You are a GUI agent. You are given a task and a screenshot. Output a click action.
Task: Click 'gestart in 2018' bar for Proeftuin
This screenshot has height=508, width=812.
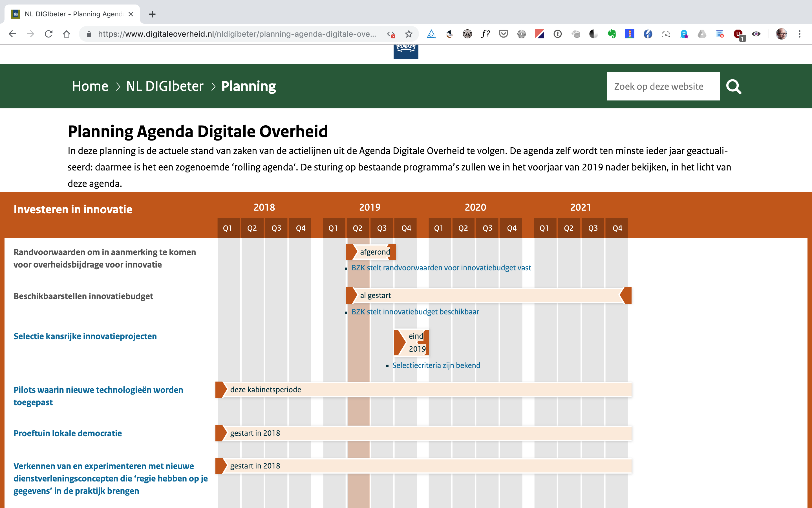coord(423,433)
